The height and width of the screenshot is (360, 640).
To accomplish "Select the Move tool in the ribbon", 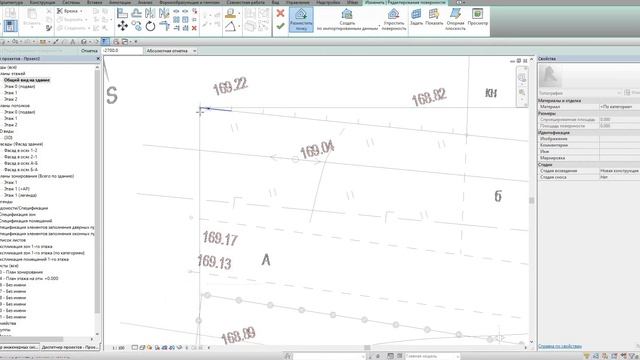I will coord(122,26).
